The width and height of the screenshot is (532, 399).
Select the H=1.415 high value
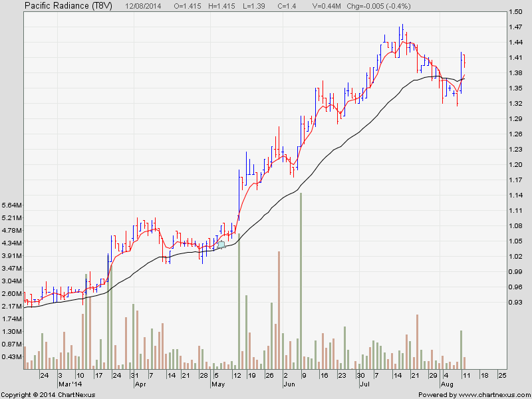coord(221,6)
